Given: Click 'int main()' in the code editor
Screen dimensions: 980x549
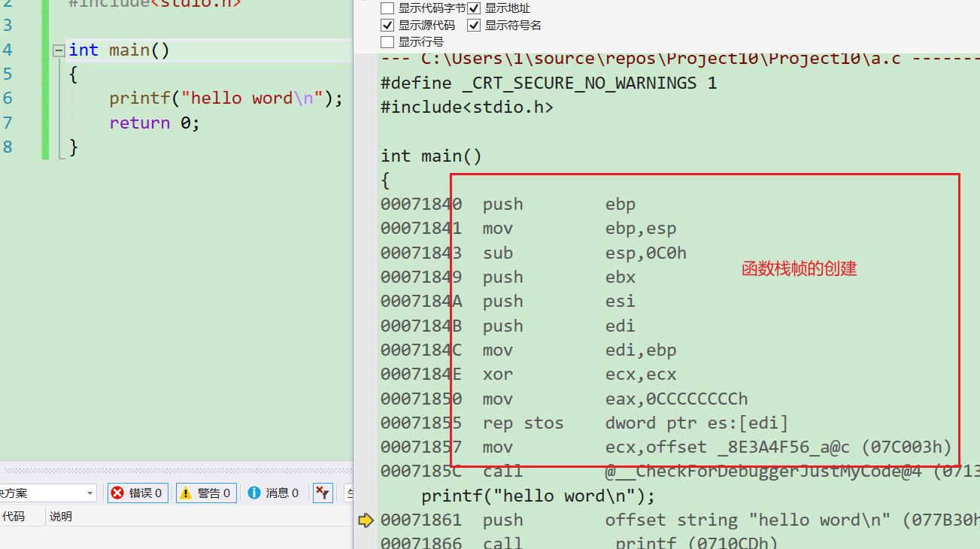Looking at the screenshot, I should pyautogui.click(x=120, y=50).
